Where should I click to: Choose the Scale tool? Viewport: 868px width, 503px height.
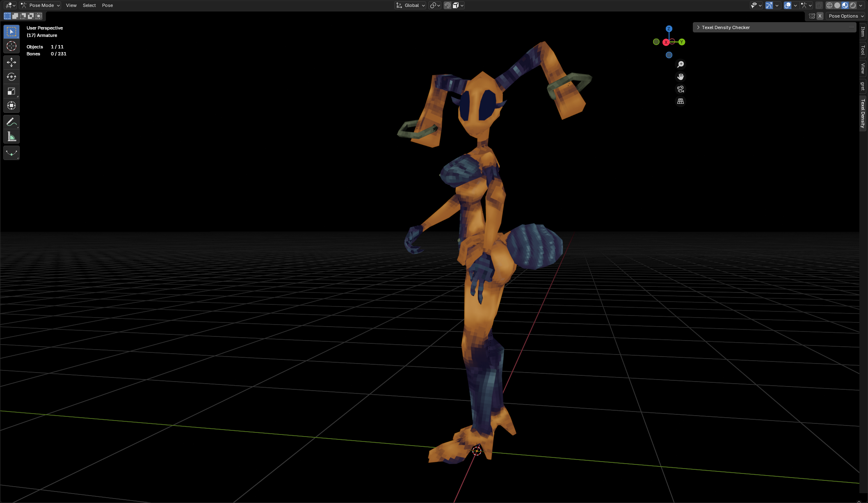point(11,91)
